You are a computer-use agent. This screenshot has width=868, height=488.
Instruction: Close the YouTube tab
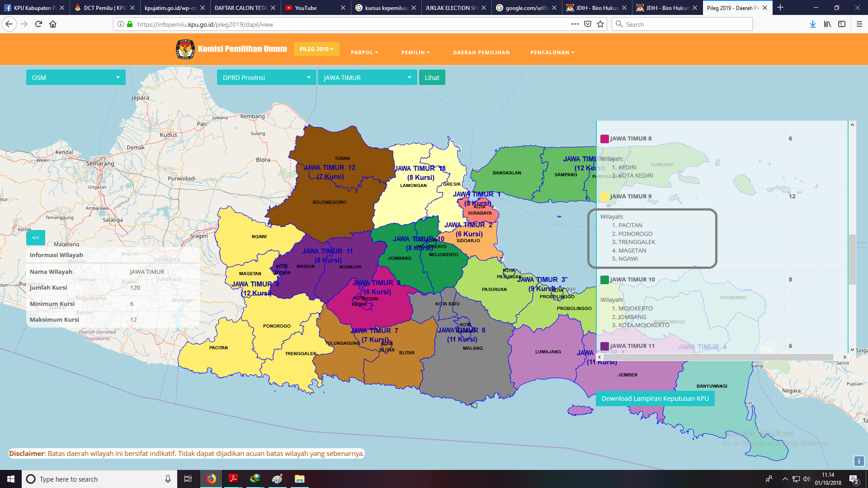[343, 8]
